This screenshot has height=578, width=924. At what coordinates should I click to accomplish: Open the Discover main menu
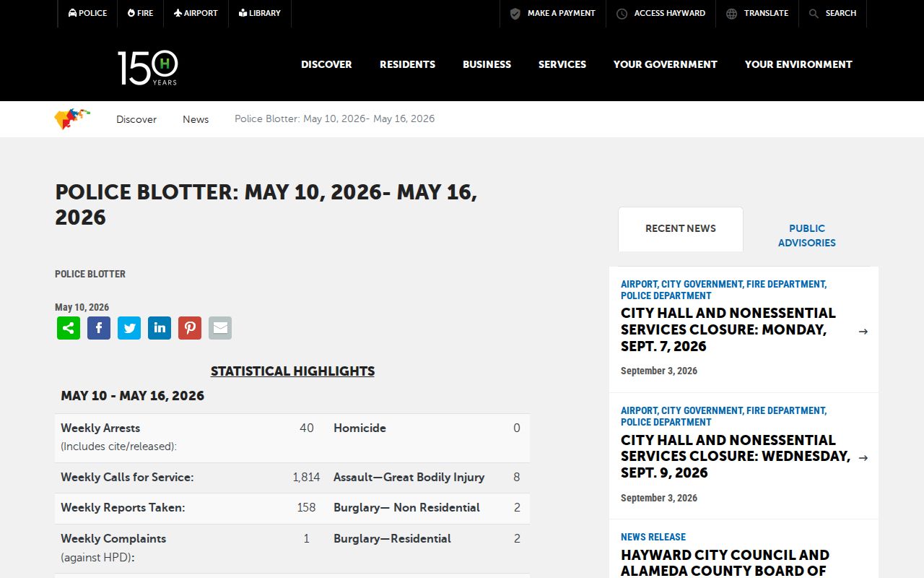pos(326,64)
